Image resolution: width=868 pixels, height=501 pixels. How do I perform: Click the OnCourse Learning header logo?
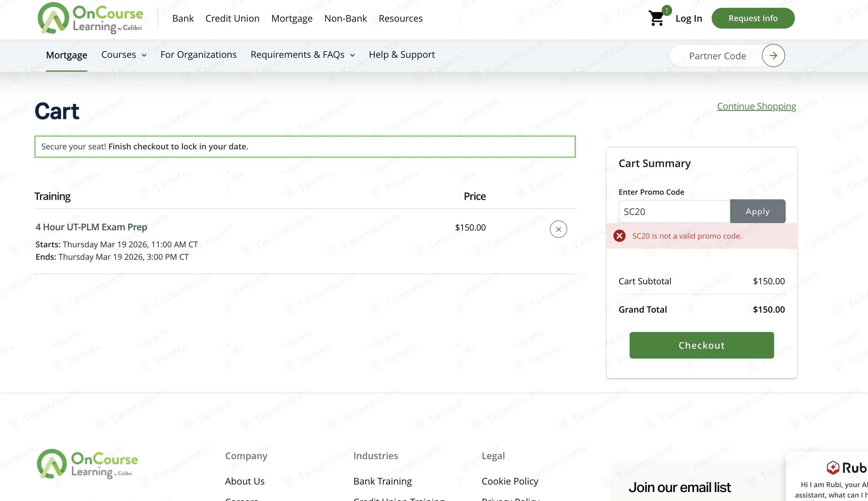tap(90, 18)
